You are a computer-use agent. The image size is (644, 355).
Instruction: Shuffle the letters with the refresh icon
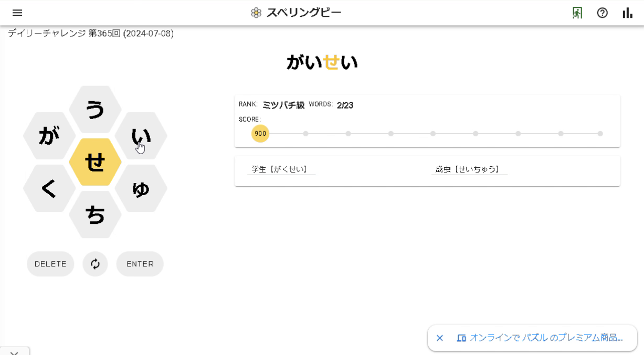[95, 264]
